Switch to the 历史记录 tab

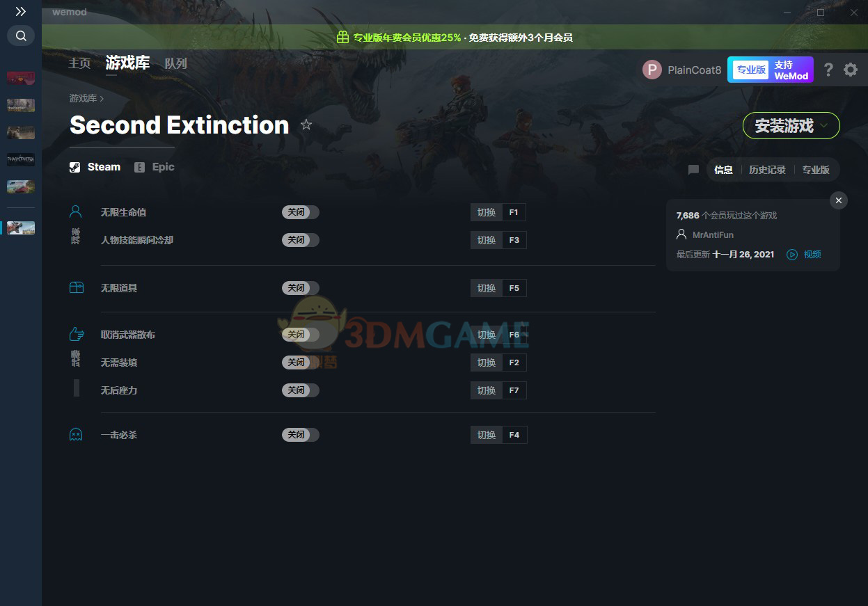pyautogui.click(x=767, y=170)
